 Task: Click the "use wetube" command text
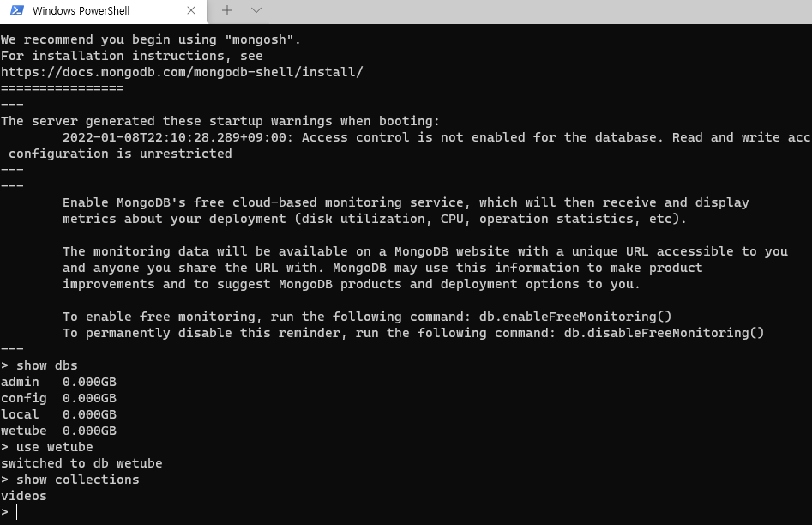pos(54,447)
